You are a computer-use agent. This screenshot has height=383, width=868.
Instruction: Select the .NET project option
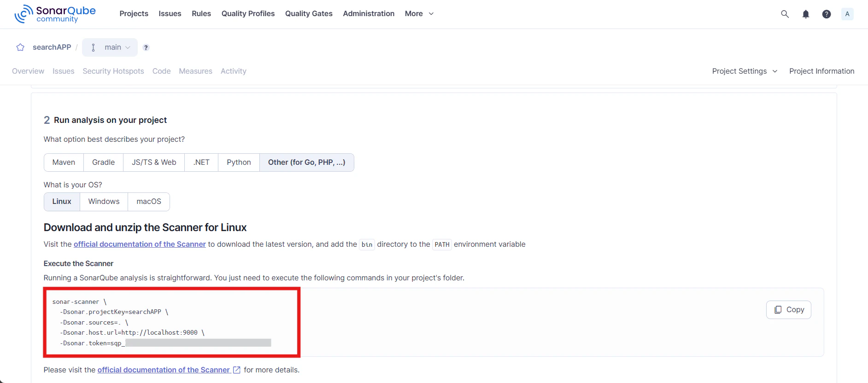[x=201, y=162]
